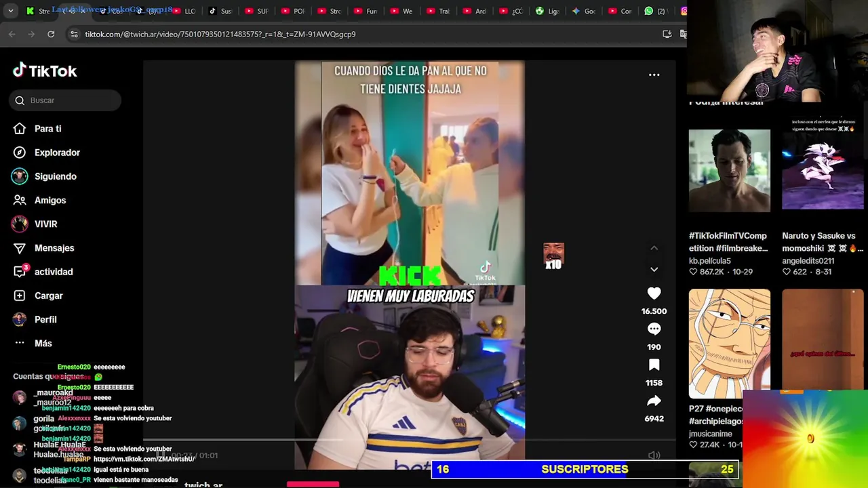Click the browser back arrow
Viewport: 868px width, 488px height.
click(12, 34)
